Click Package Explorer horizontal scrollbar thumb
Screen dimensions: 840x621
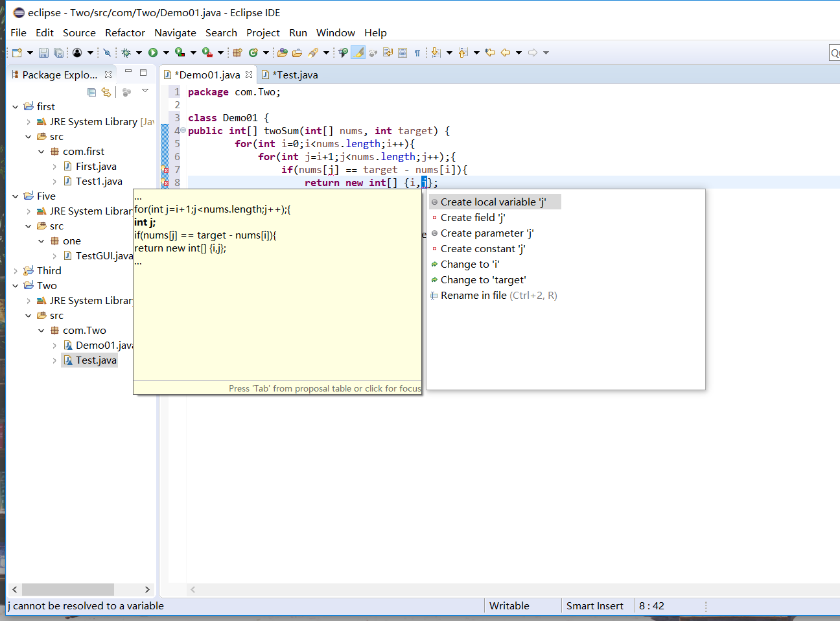coord(68,589)
